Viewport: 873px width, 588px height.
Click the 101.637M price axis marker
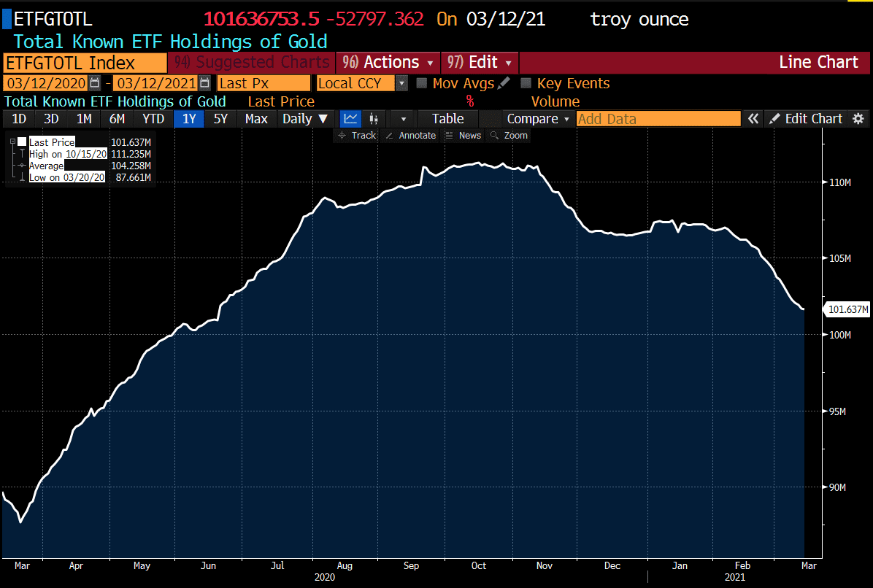(x=846, y=309)
